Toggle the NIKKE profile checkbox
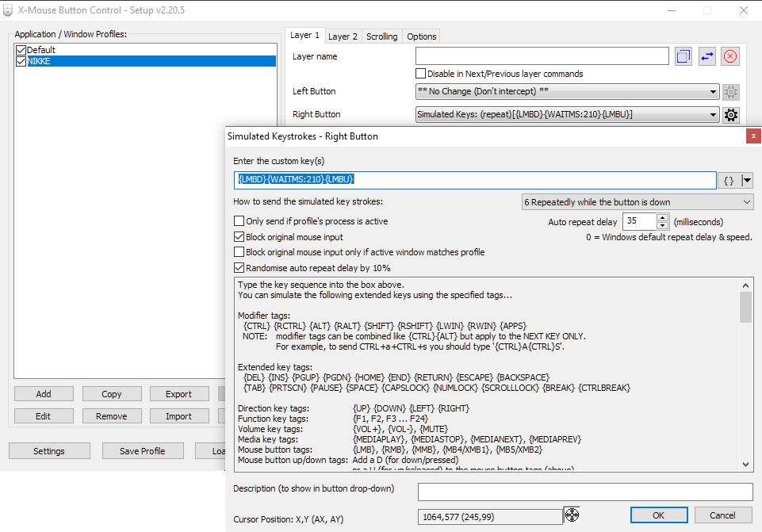Viewport: 762px width, 532px height. (21, 61)
